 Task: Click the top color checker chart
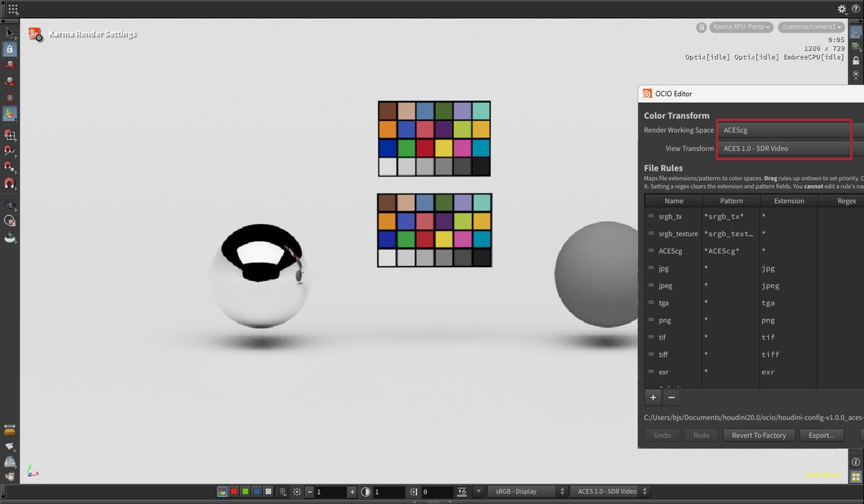(x=434, y=138)
